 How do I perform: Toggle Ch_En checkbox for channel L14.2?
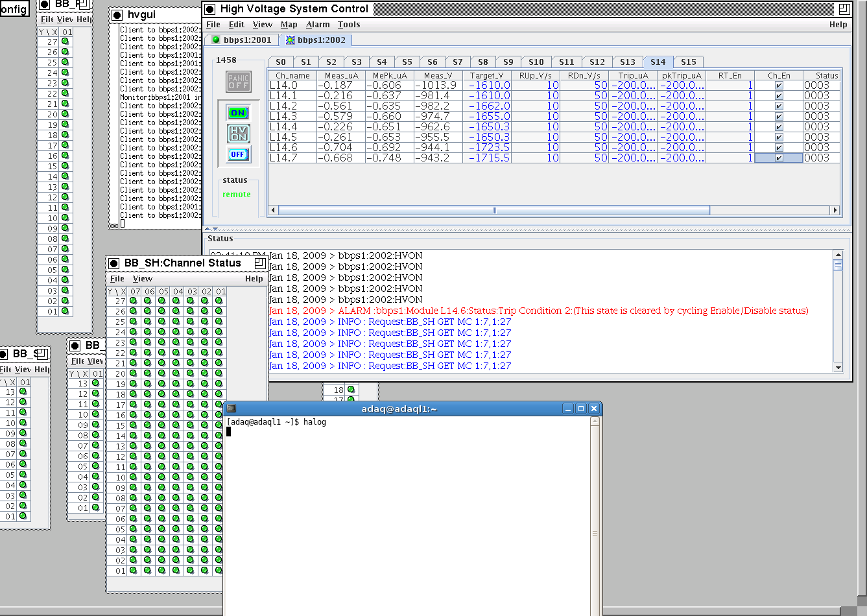tap(779, 106)
